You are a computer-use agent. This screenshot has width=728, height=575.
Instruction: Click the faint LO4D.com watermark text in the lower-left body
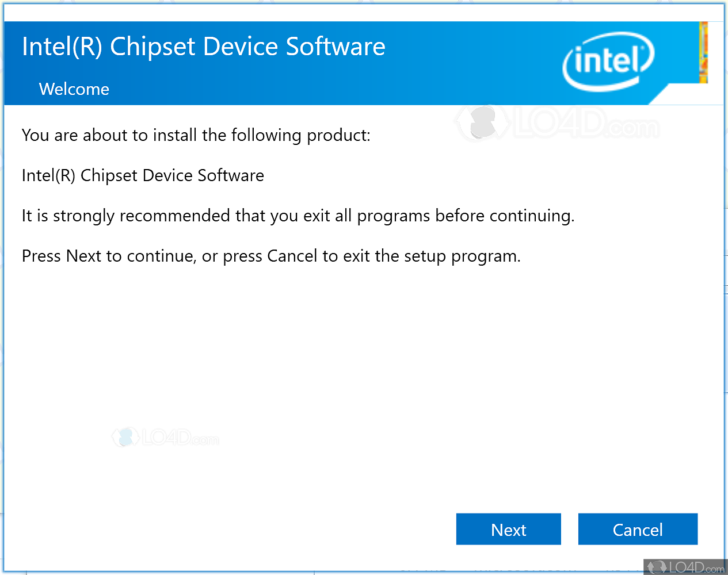pyautogui.click(x=180, y=439)
